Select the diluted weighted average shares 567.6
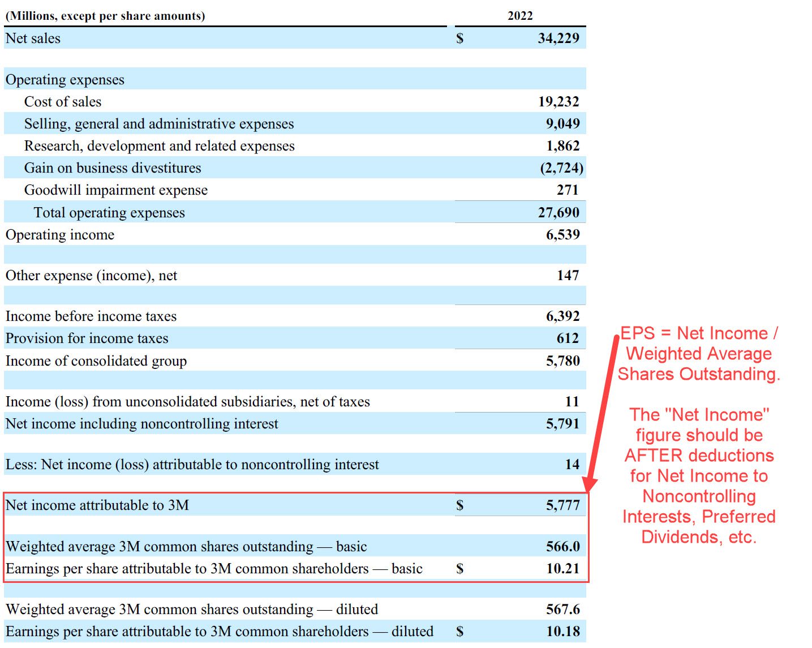 point(561,610)
